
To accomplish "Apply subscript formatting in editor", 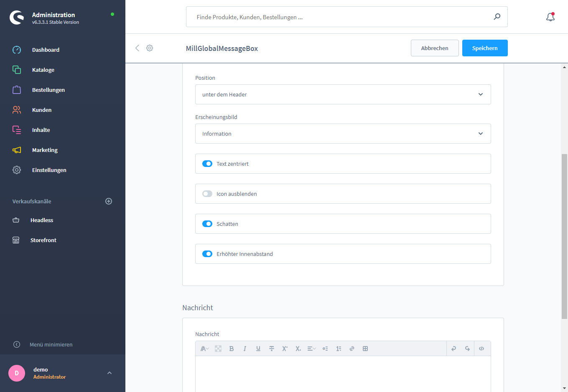I will (298, 349).
